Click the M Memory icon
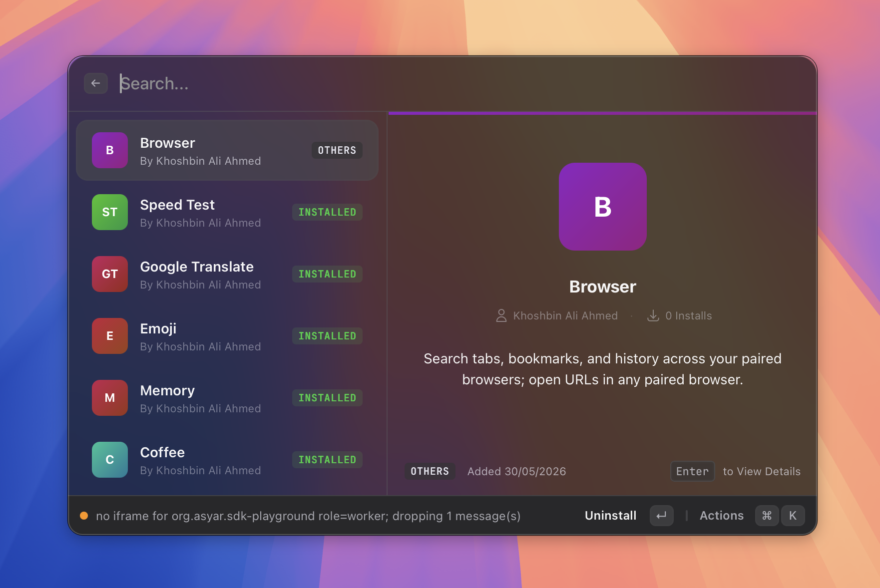Image resolution: width=880 pixels, height=588 pixels. tap(110, 398)
